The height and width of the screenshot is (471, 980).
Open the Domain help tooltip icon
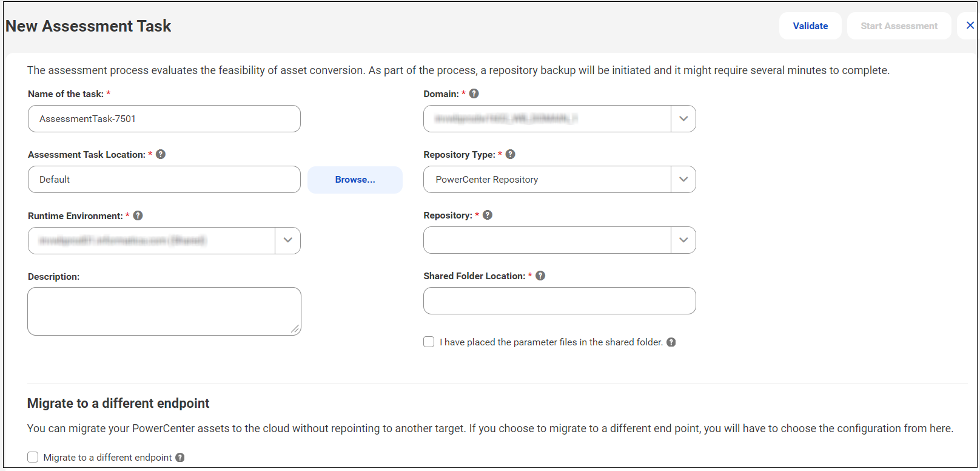tap(474, 93)
